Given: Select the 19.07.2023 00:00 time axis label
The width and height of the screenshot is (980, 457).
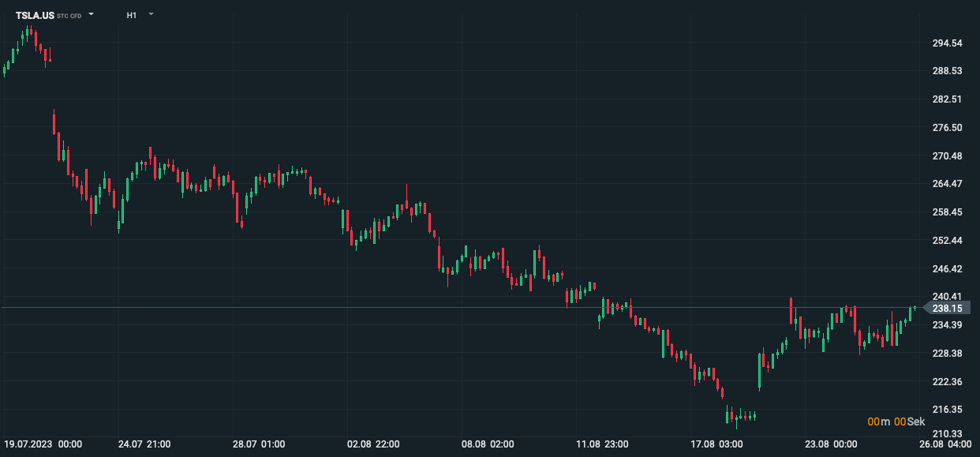Looking at the screenshot, I should pyautogui.click(x=43, y=444).
